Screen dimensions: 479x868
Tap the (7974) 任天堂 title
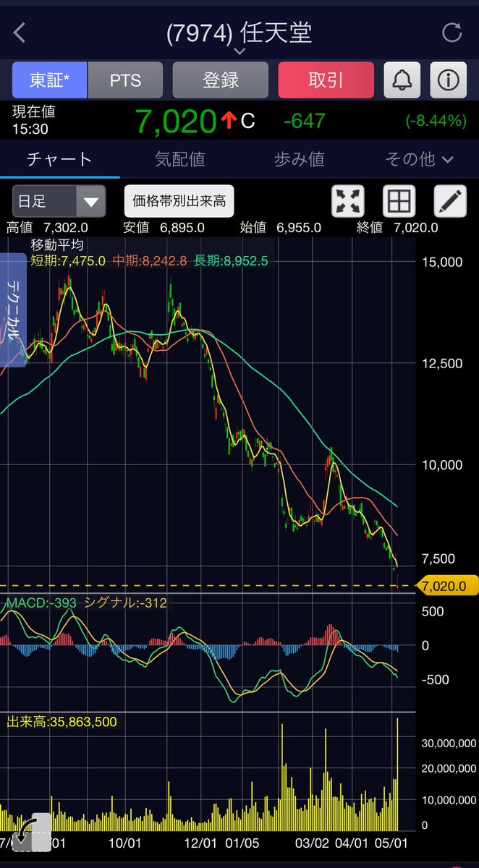(x=239, y=33)
